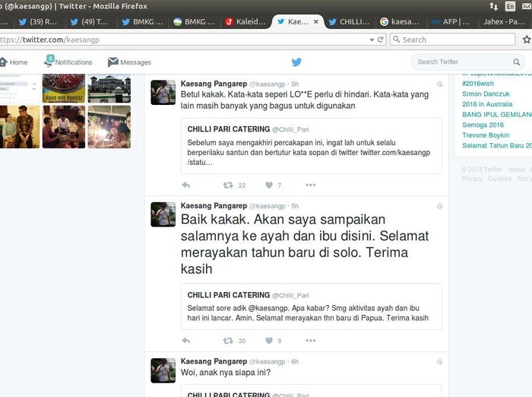532x397 pixels.
Task: Open Kaesang Pangarep name on 'Woi' tweet
Action: click(214, 361)
